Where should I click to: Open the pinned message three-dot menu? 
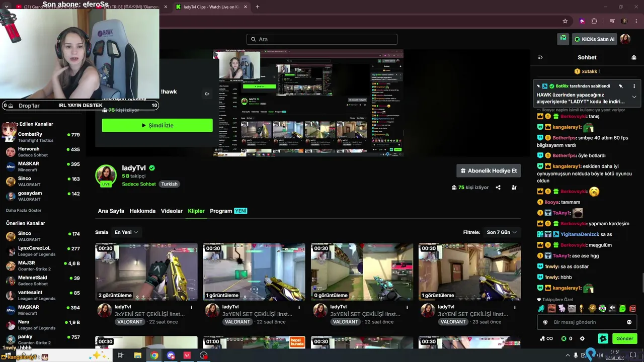(x=634, y=86)
